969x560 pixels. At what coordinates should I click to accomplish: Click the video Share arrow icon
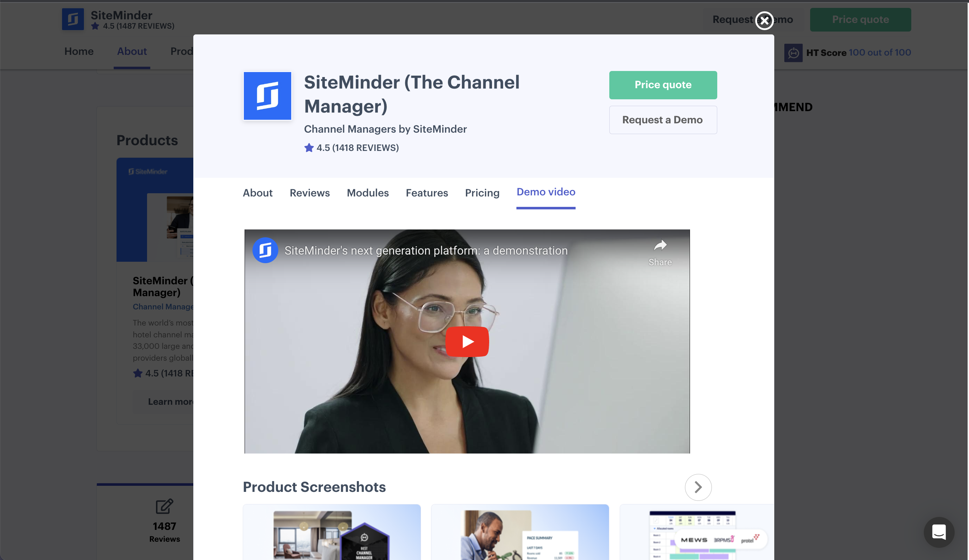(x=660, y=246)
